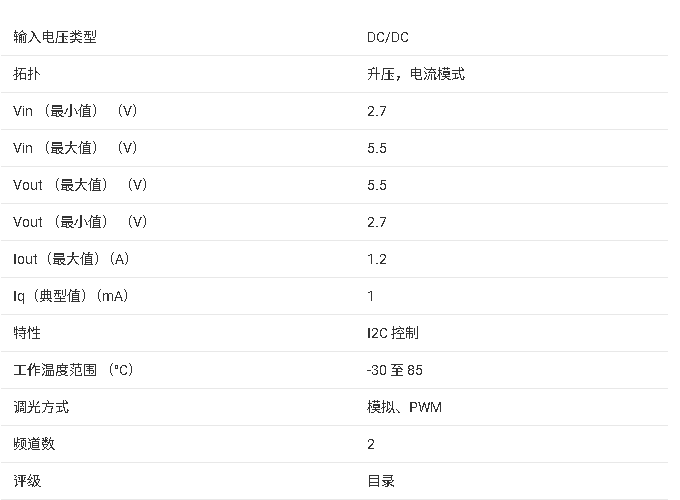This screenshot has height=500, width=680.
Task: Click the Vout（最小值）(V) label
Action: point(80,222)
